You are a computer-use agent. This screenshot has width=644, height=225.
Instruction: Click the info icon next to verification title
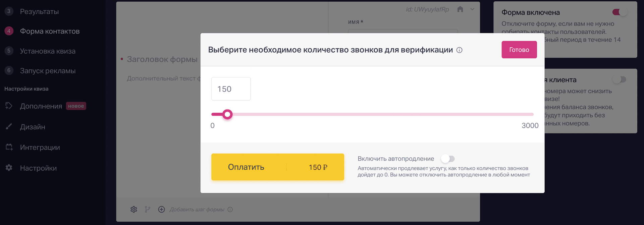(460, 50)
